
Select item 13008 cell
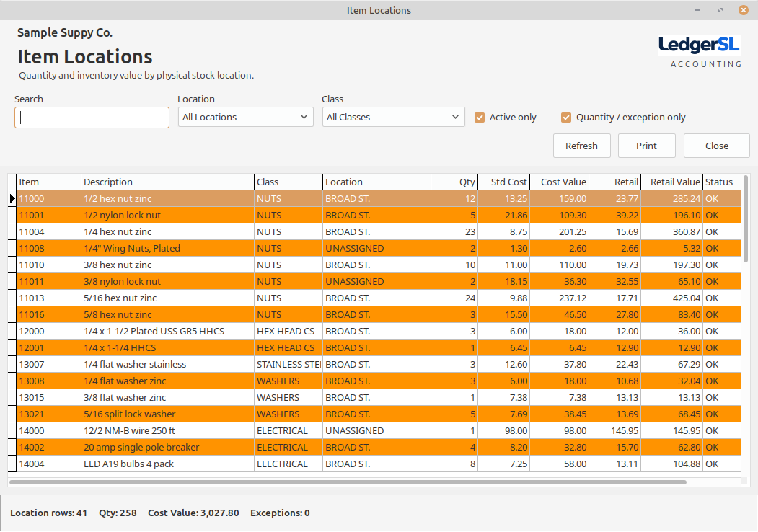pos(49,381)
